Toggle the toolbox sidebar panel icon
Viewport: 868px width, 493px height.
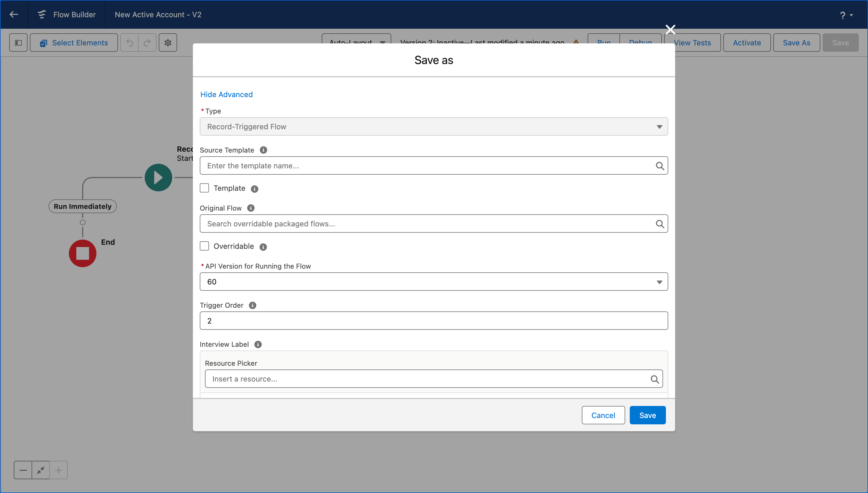(x=18, y=43)
